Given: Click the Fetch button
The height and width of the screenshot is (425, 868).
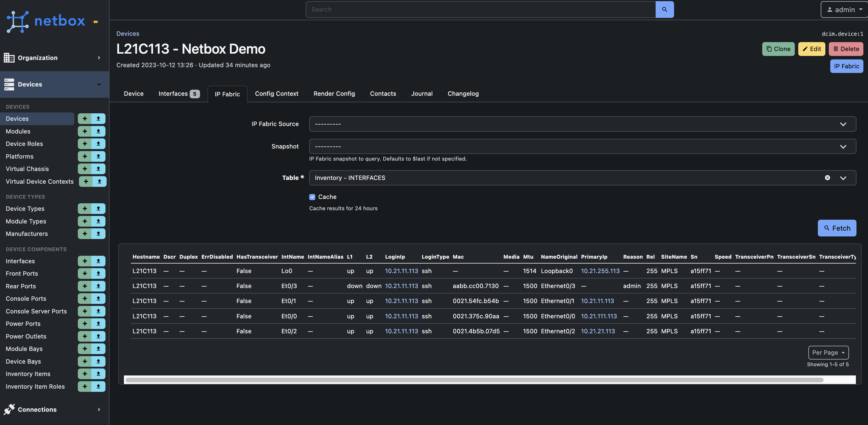Looking at the screenshot, I should click(x=837, y=228).
